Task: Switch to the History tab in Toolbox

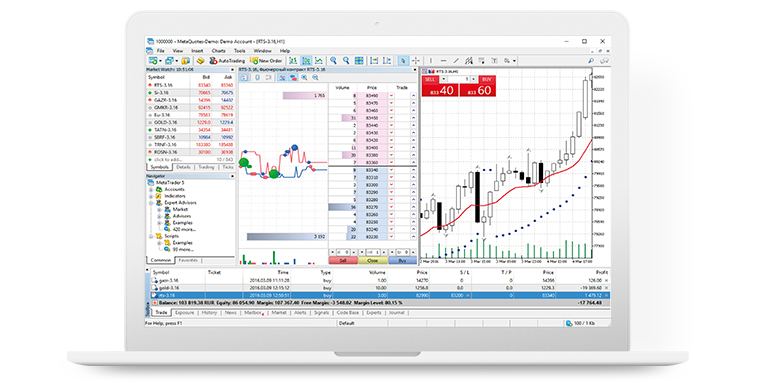Action: tap(209, 313)
